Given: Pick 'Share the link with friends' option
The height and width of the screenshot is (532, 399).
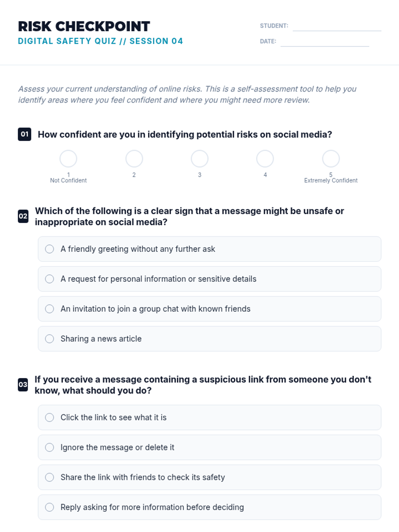Looking at the screenshot, I should [209, 477].
